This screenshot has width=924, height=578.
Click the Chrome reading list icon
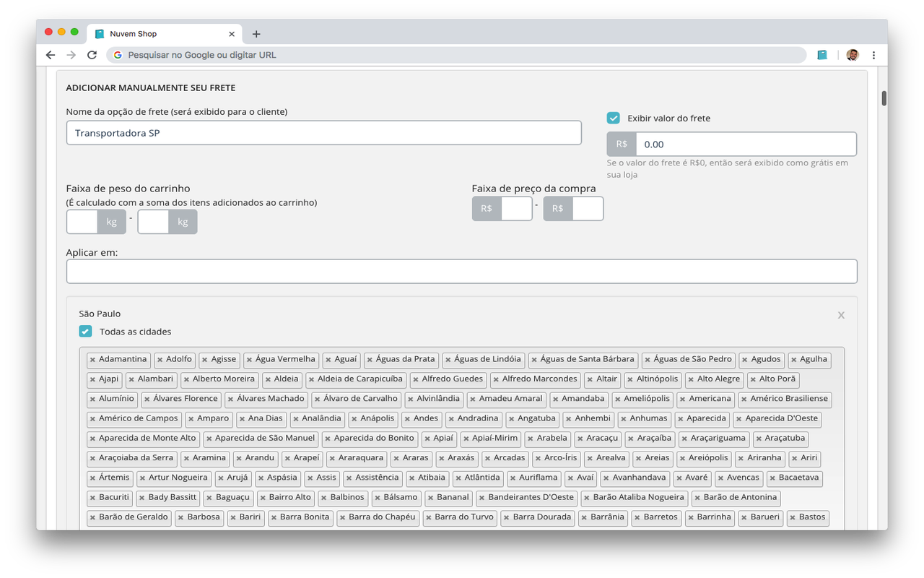pos(822,54)
